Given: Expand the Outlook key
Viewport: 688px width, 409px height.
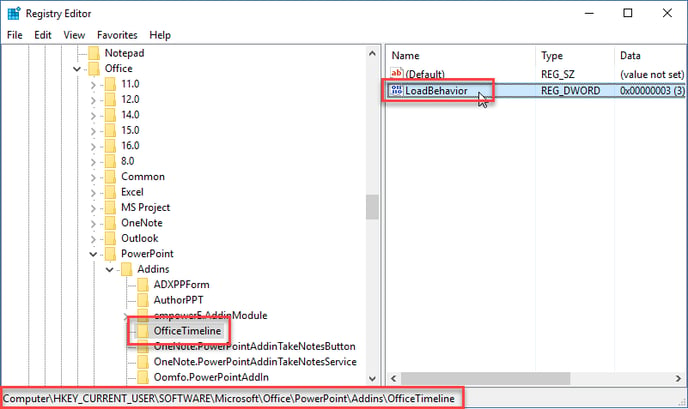Looking at the screenshot, I should click(x=93, y=239).
